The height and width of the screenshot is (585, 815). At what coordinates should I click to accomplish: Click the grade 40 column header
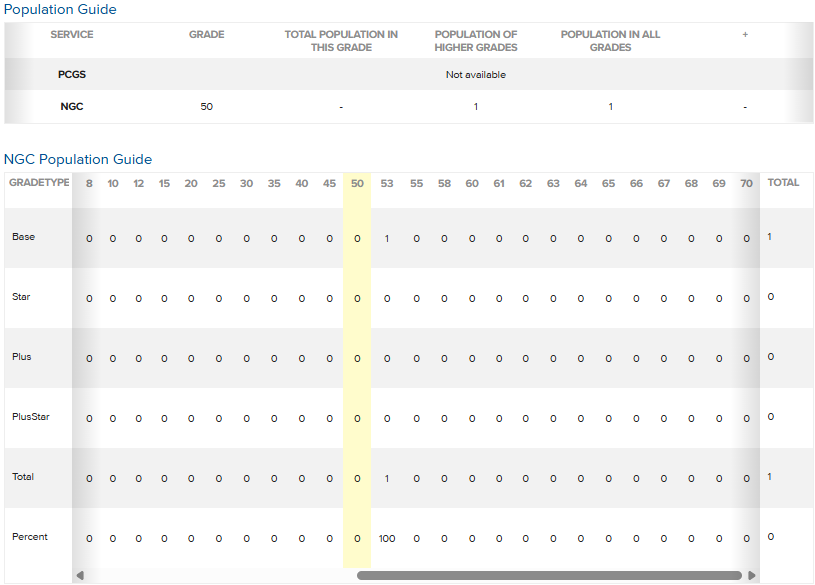(x=301, y=184)
